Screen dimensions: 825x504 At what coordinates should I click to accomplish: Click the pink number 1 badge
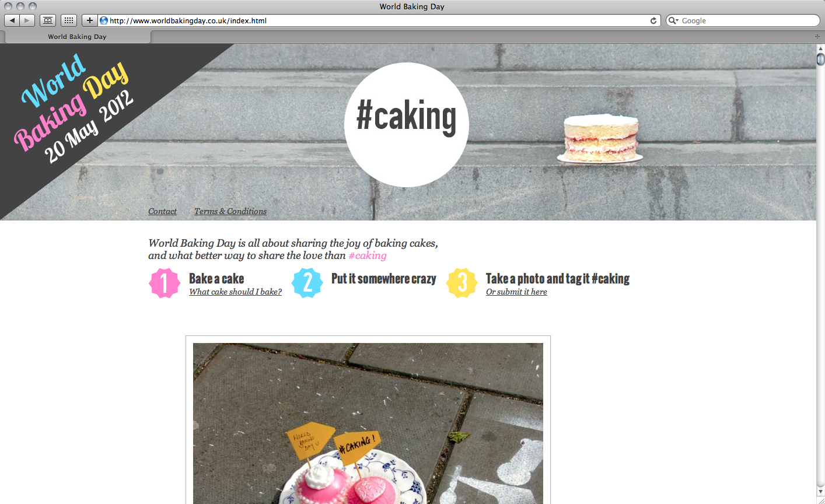click(x=165, y=283)
